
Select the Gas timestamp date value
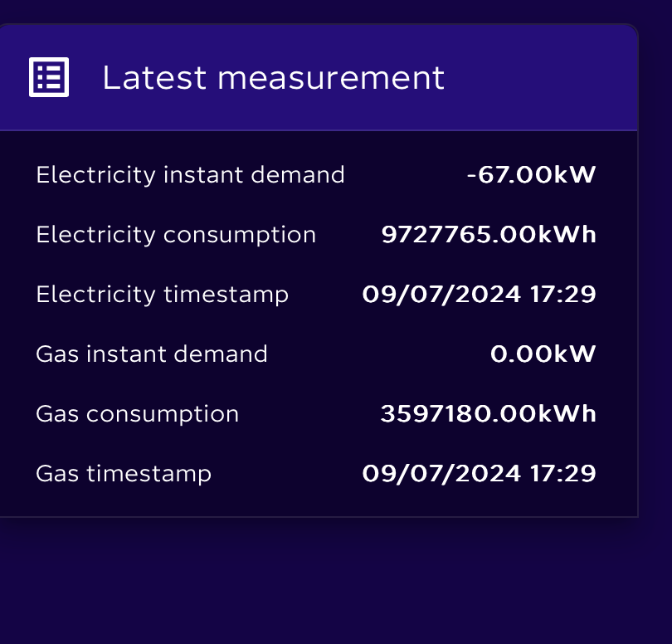[480, 474]
